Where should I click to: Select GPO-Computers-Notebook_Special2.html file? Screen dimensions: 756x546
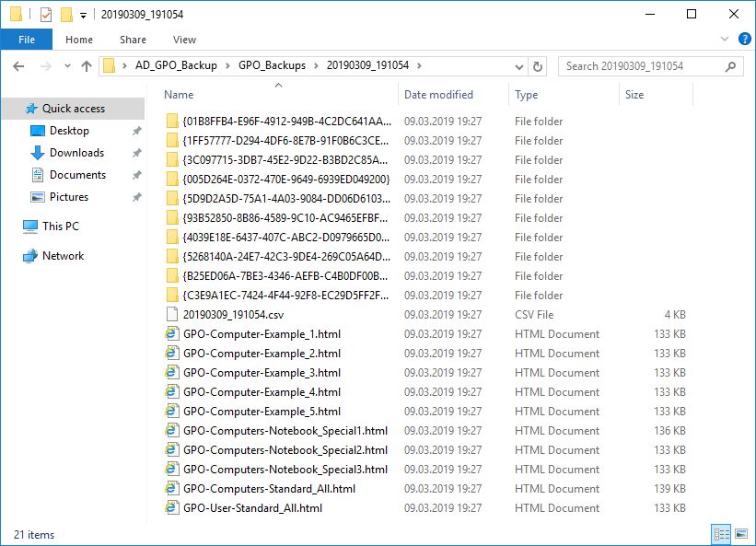(285, 449)
